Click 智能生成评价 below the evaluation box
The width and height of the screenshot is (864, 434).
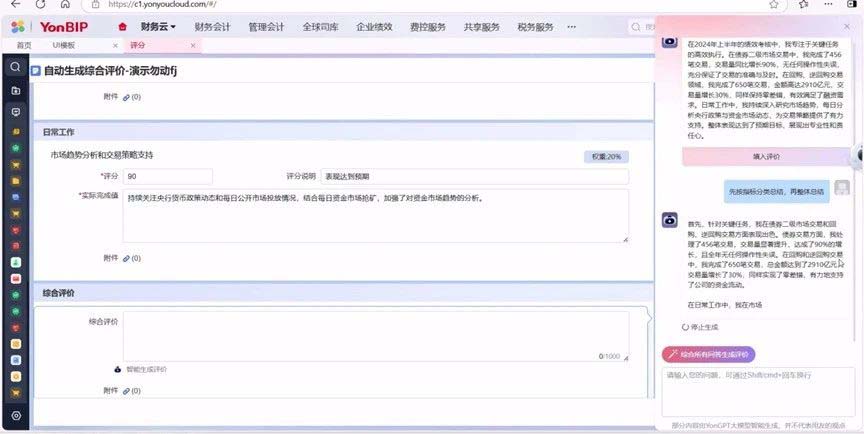click(146, 369)
